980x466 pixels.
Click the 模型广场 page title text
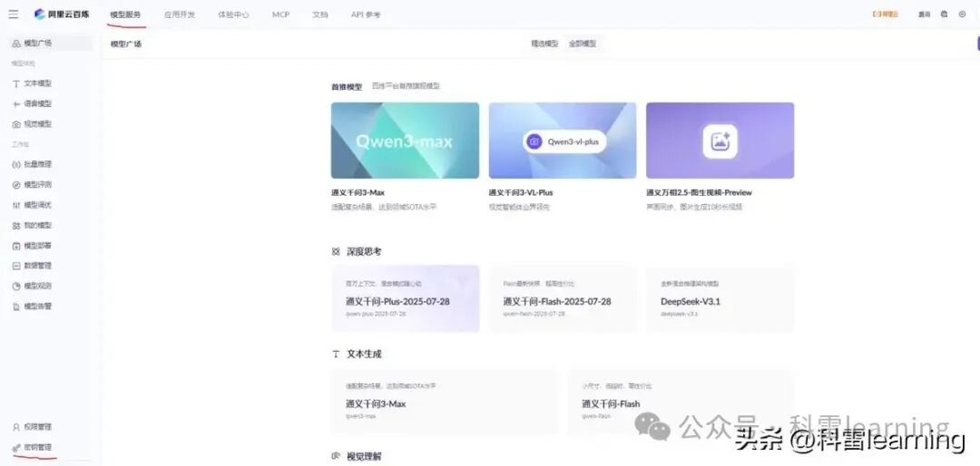[x=125, y=44]
